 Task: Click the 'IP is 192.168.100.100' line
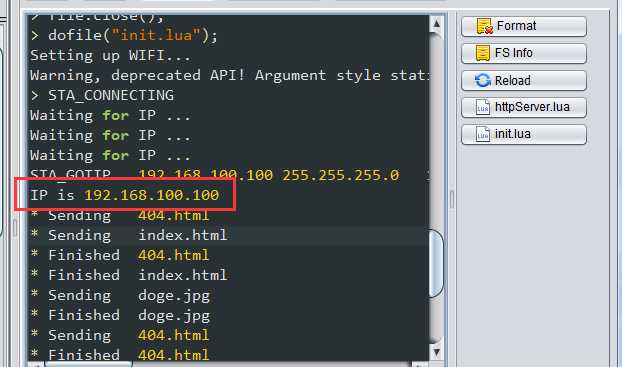coord(125,195)
